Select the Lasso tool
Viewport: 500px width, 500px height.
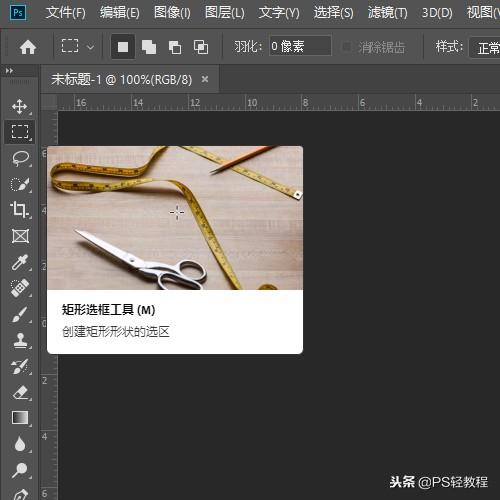point(20,158)
